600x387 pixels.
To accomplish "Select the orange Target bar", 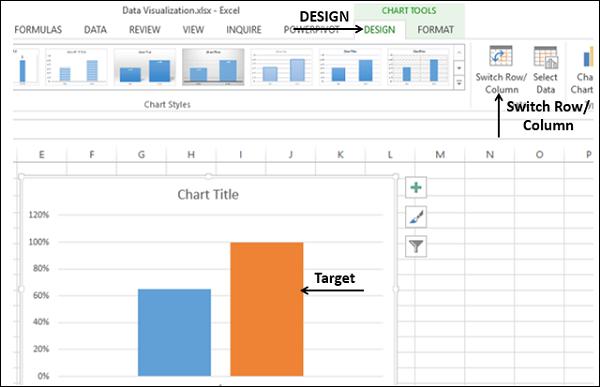I will click(x=267, y=309).
